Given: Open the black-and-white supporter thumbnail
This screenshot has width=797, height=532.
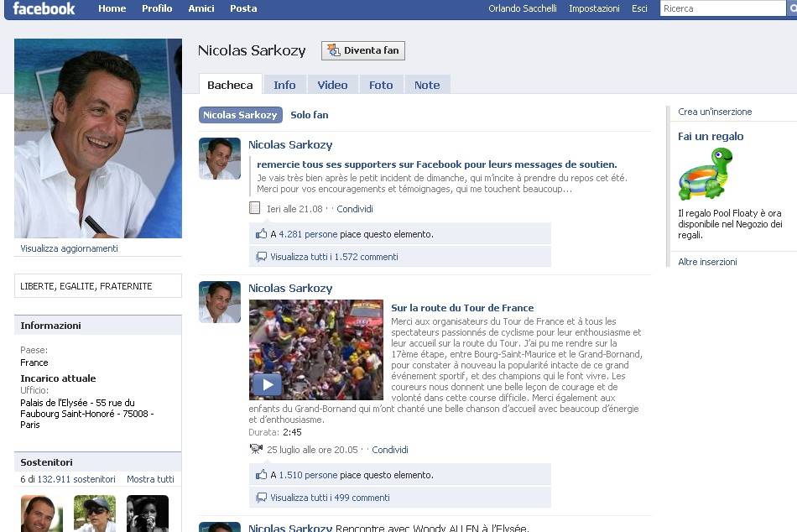Looking at the screenshot, I should point(148,514).
